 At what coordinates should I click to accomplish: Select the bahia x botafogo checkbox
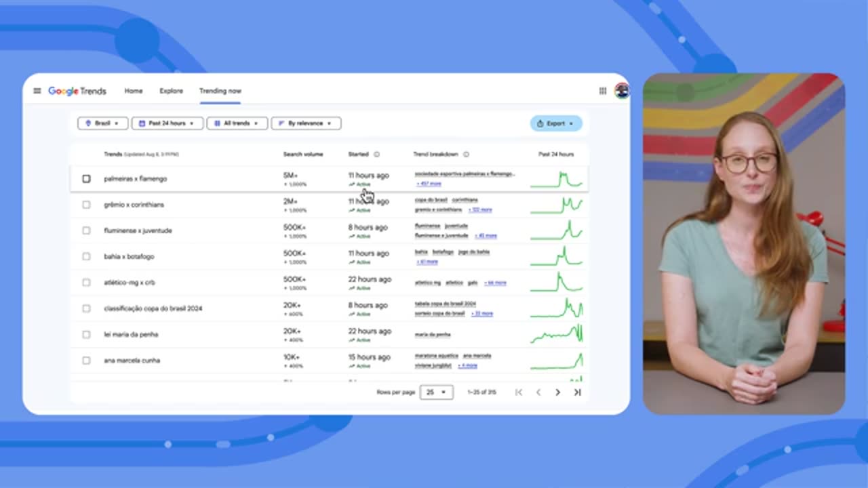[x=86, y=256]
